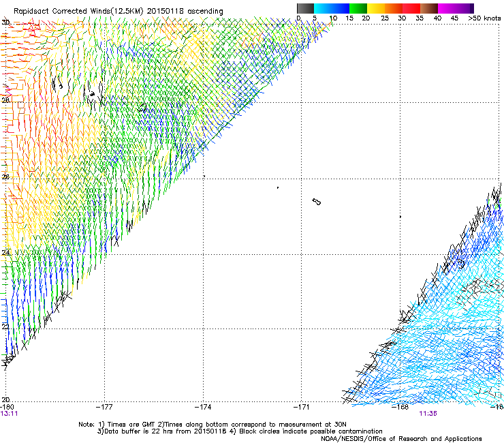Click the island outline near -170.5 longitude
Viewport: 504px width, 443px height.
pos(317,202)
